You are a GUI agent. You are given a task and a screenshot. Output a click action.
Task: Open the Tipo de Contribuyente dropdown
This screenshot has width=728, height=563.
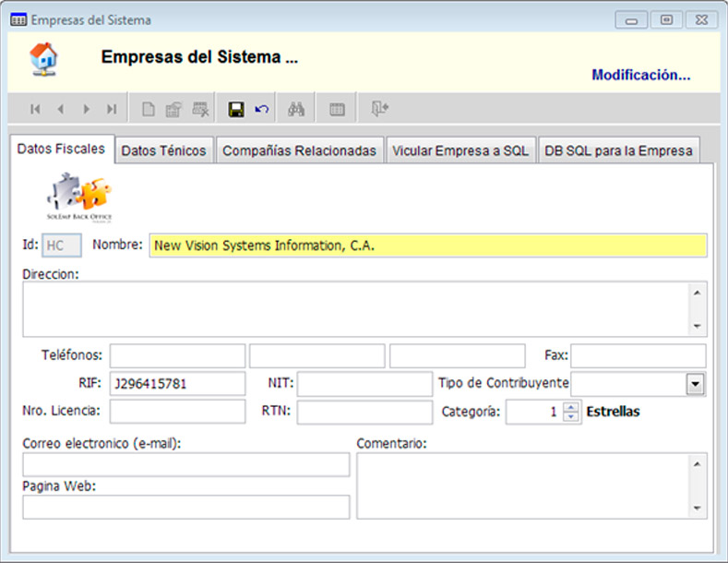[x=695, y=383]
